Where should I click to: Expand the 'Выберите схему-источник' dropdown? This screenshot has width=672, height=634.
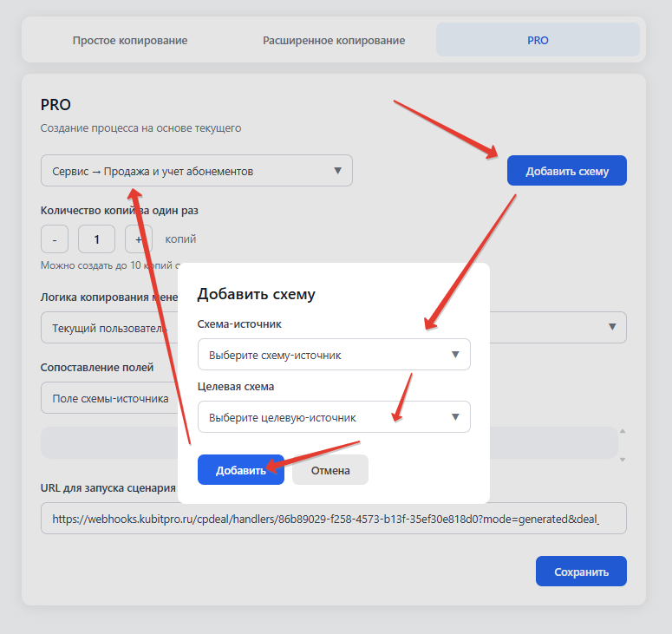334,355
